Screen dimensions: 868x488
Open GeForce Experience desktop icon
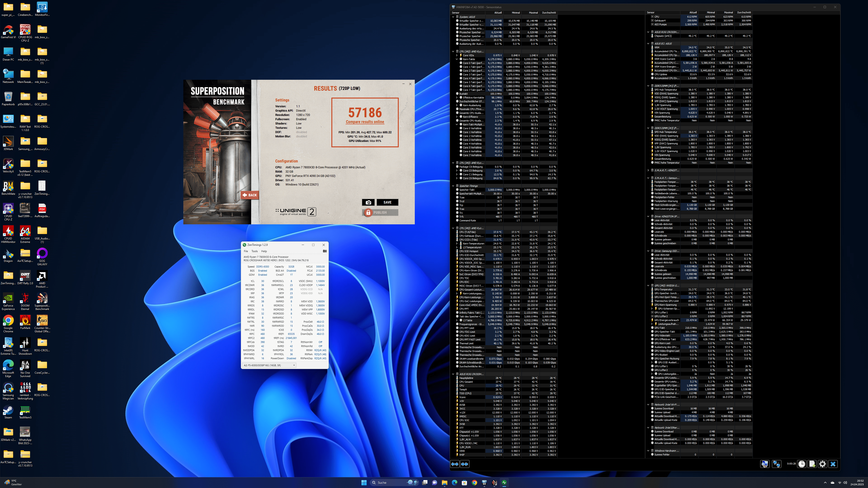[x=8, y=302]
